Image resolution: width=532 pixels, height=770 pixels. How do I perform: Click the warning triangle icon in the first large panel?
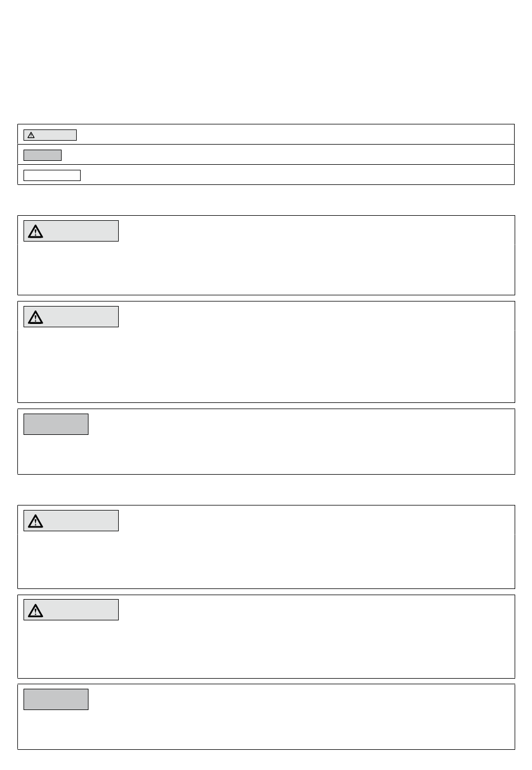point(36,231)
